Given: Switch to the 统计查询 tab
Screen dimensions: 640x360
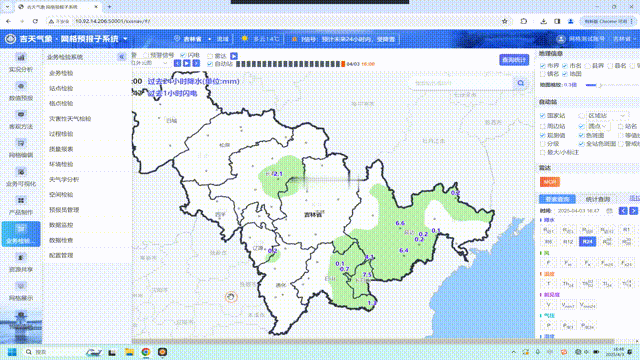Looking at the screenshot, I should pos(598,199).
